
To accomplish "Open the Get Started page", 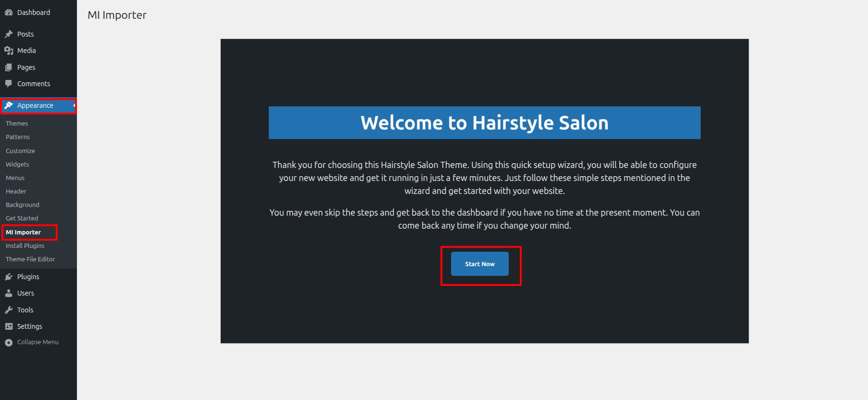I will (22, 219).
